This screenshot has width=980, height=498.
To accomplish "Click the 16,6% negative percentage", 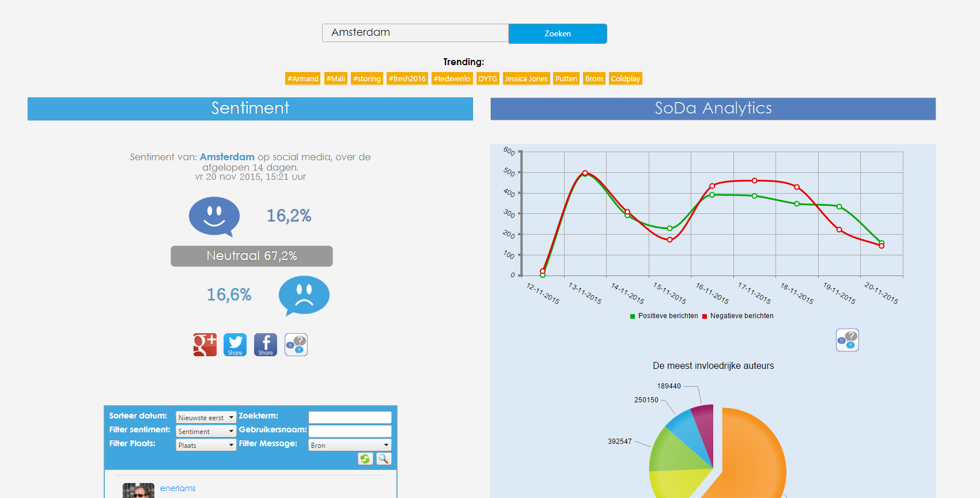I will pos(229,295).
